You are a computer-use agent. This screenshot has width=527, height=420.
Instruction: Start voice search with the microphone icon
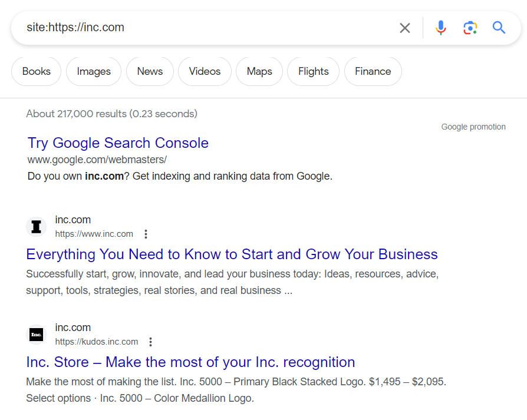click(x=440, y=28)
